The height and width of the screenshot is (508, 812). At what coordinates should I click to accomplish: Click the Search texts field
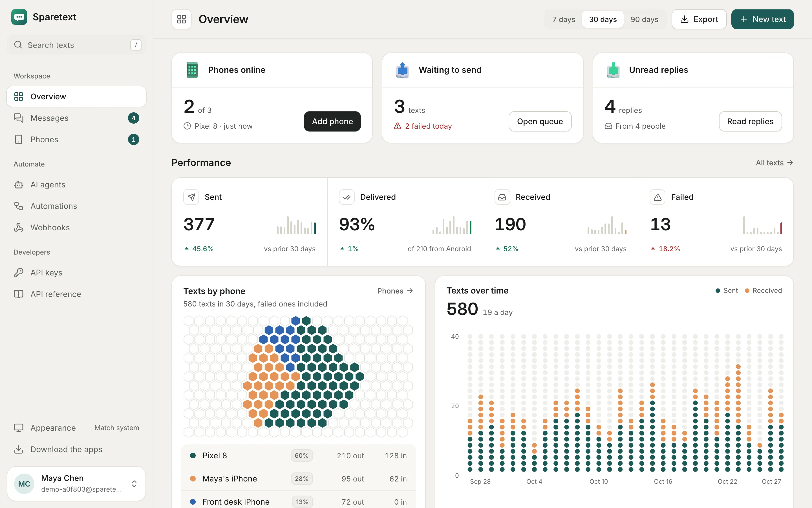coord(76,45)
